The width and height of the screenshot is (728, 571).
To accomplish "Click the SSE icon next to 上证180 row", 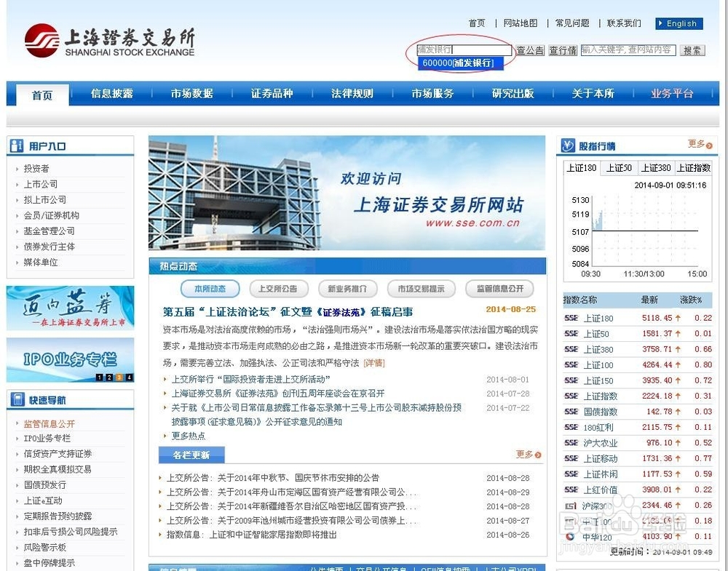I will [571, 318].
